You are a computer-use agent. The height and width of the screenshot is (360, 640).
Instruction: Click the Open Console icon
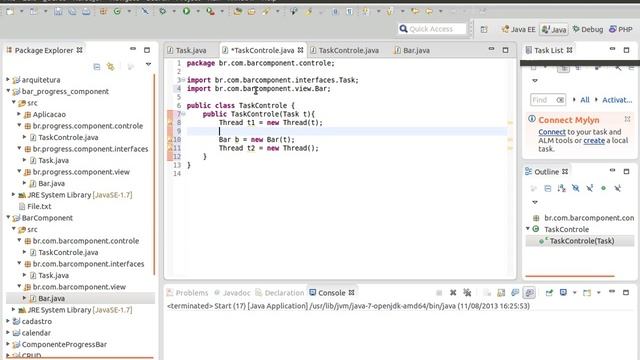(587, 293)
